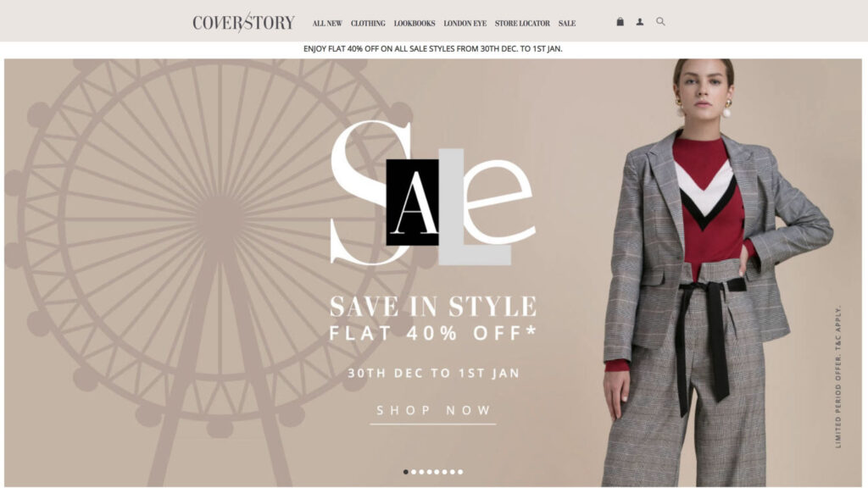Screen dimensions: 868x488
Task: Expand the Clothing menu item
Action: [x=368, y=23]
